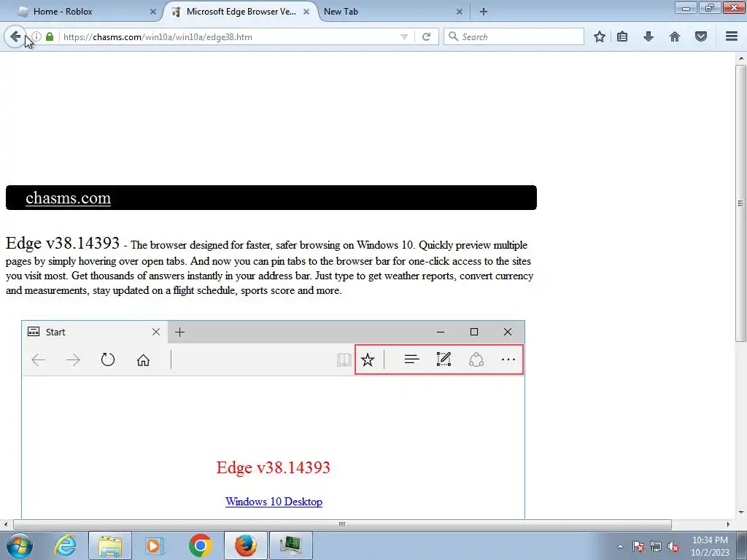Show hidden tray icons arrow

pyautogui.click(x=620, y=546)
